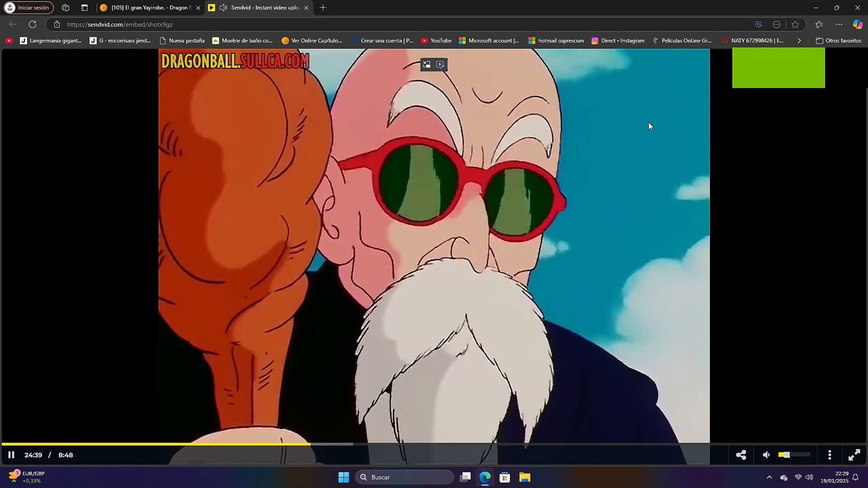The height and width of the screenshot is (488, 868).
Task: Mute the video speaker icon
Action: (x=766, y=455)
